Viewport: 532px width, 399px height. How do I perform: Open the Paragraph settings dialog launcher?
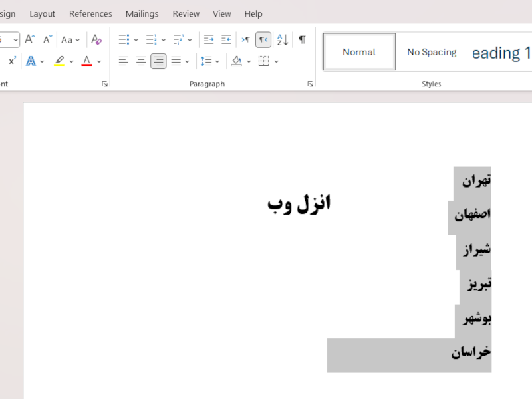pyautogui.click(x=310, y=84)
